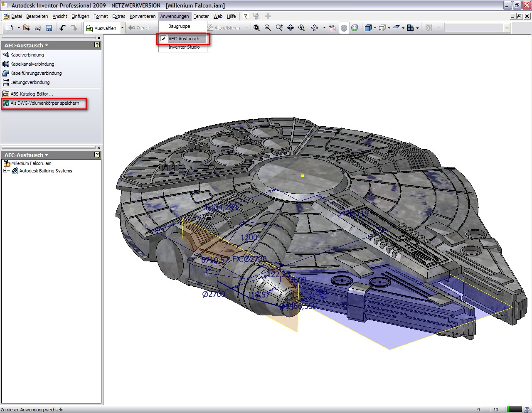This screenshot has height=413, width=532.
Task: Click the gray plus icon in menu bar
Action: (268, 16)
